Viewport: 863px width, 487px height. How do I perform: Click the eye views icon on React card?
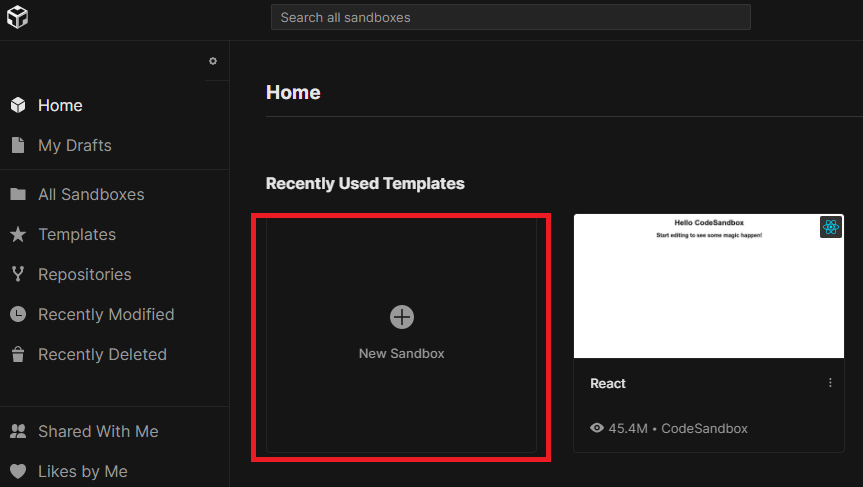(x=597, y=428)
